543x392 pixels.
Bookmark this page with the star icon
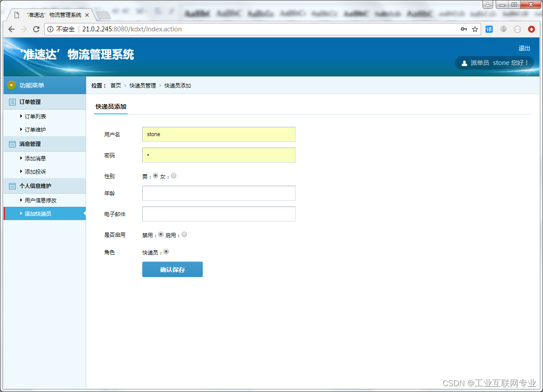point(475,29)
